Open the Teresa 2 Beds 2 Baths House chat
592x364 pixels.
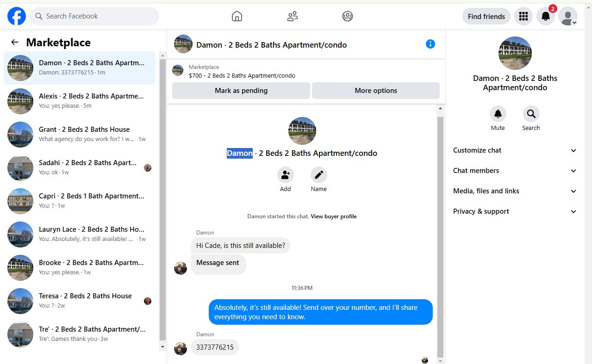click(79, 301)
